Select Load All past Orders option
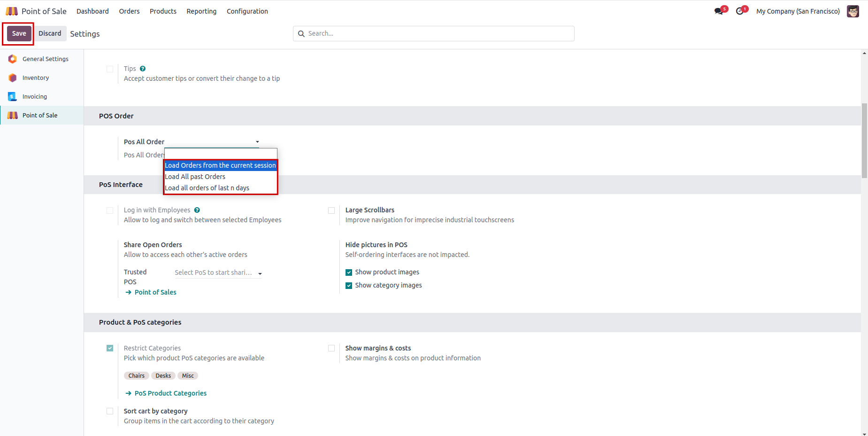 point(195,177)
